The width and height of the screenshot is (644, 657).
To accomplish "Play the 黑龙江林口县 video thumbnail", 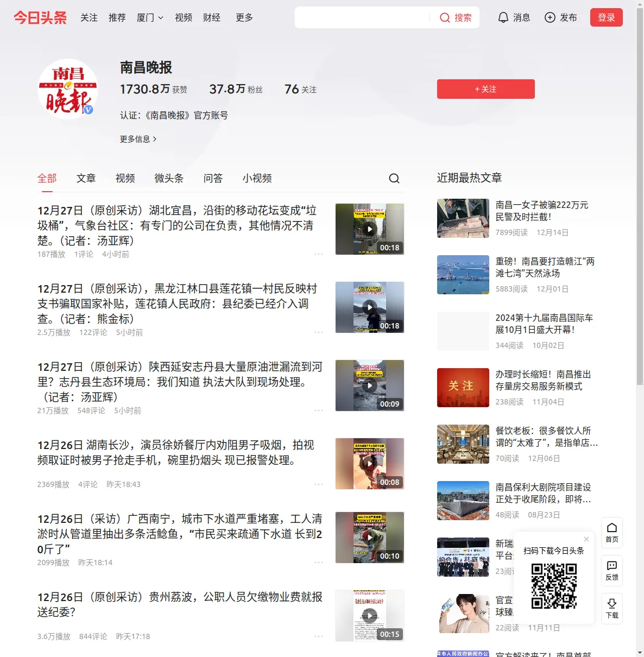I will coord(370,307).
